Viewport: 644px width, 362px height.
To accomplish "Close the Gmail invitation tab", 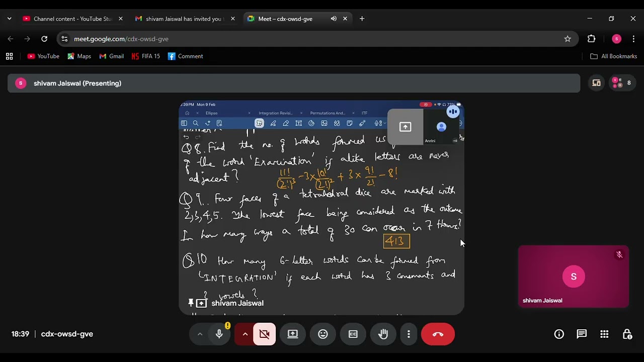I will tap(232, 19).
